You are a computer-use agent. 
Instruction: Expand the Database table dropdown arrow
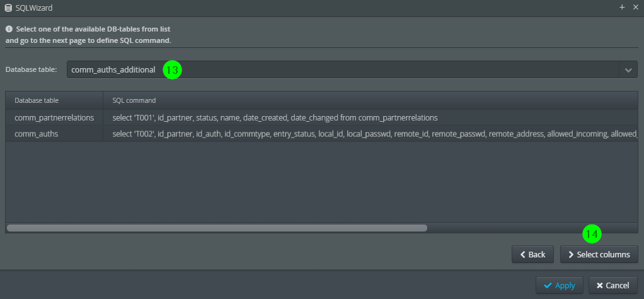628,70
